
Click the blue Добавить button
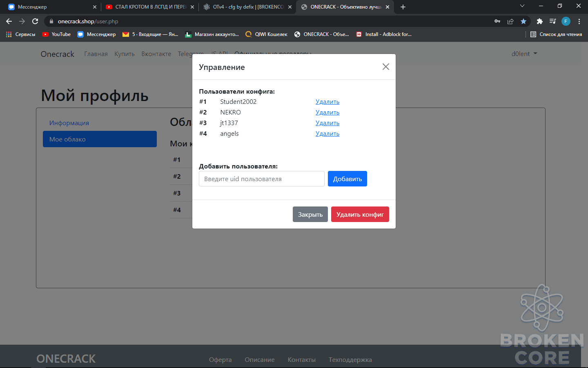(347, 179)
